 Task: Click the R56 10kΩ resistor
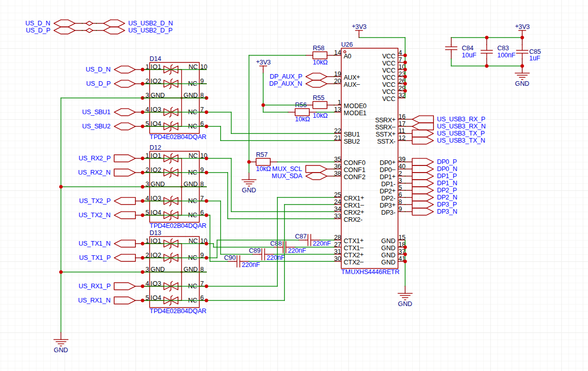tap(302, 112)
